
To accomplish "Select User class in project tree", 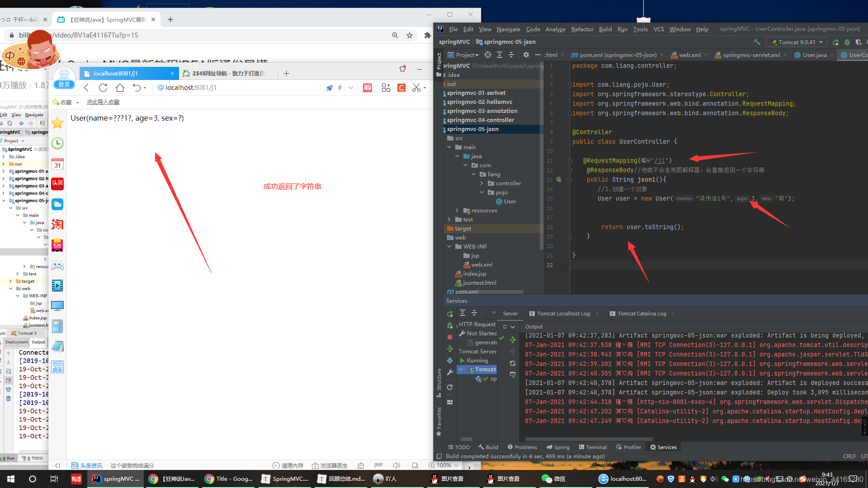I will 506,202.
